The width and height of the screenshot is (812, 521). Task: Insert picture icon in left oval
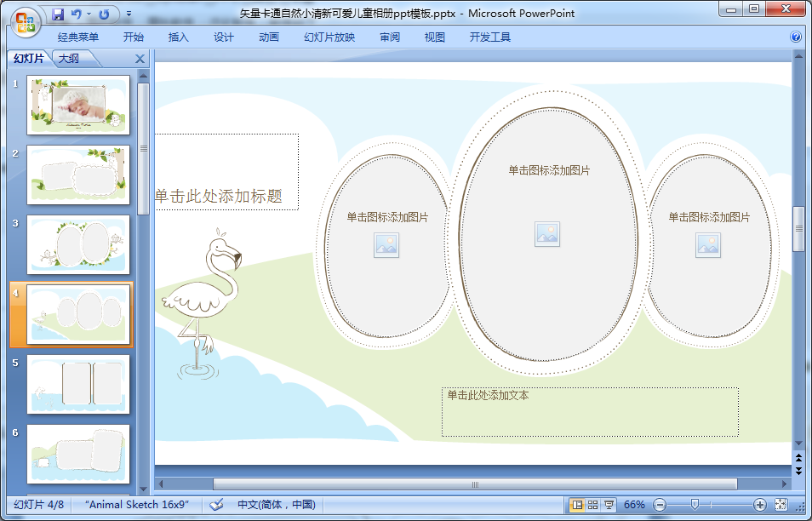click(386, 245)
